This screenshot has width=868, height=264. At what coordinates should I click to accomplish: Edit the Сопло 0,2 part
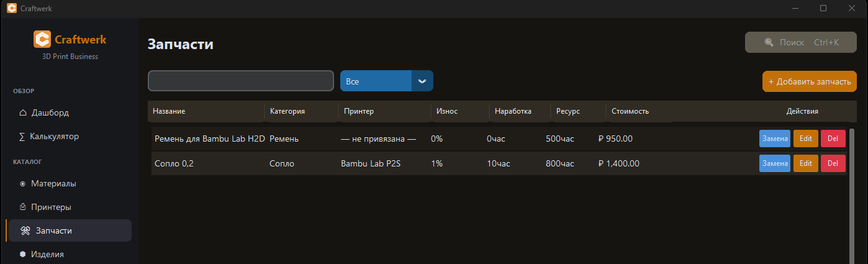tap(805, 163)
